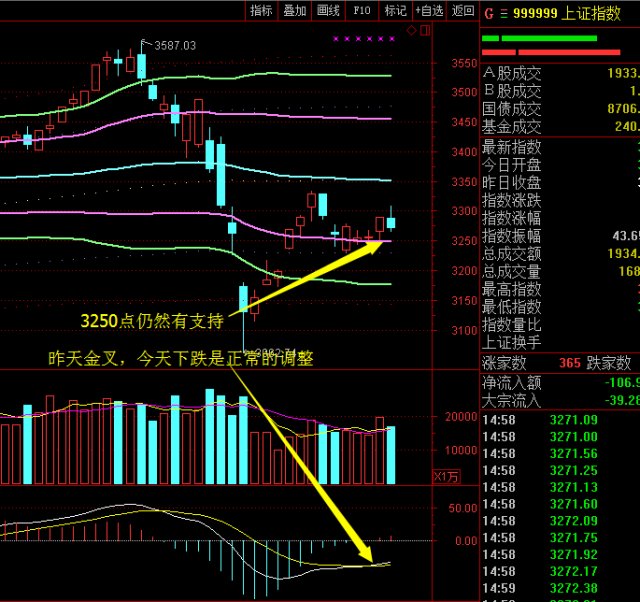The height and width of the screenshot is (602, 640).
Task: Click the 上证指数 stock name title
Action: [591, 13]
